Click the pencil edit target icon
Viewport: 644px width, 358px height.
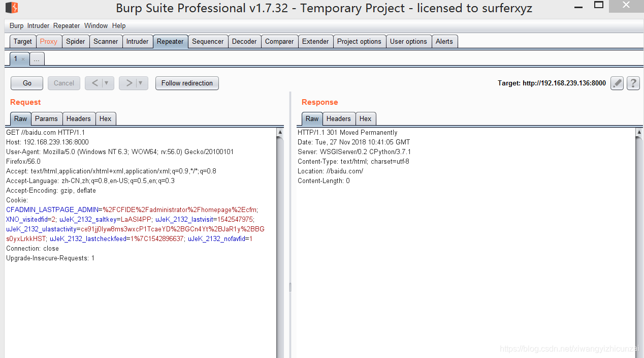(617, 83)
